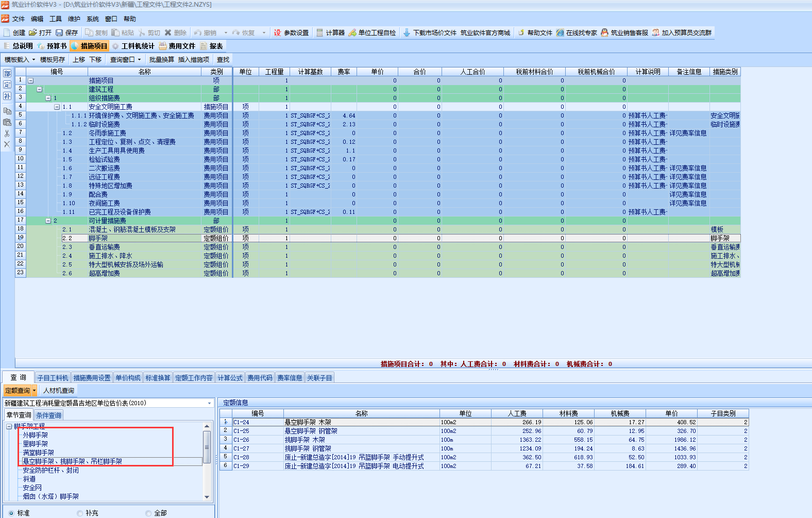Expand the 模板载入 dropdown arrow
The height and width of the screenshot is (518, 812).
click(x=34, y=60)
